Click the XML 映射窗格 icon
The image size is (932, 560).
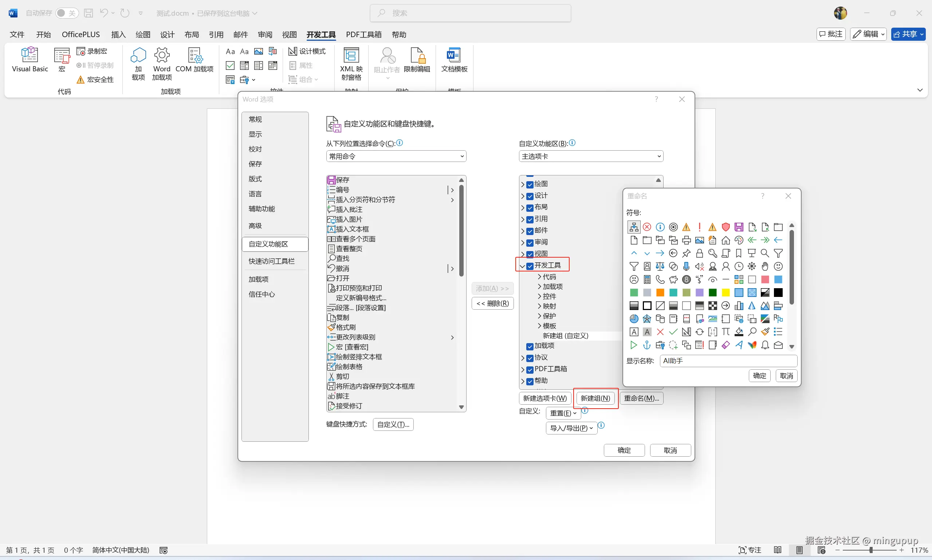[351, 55]
